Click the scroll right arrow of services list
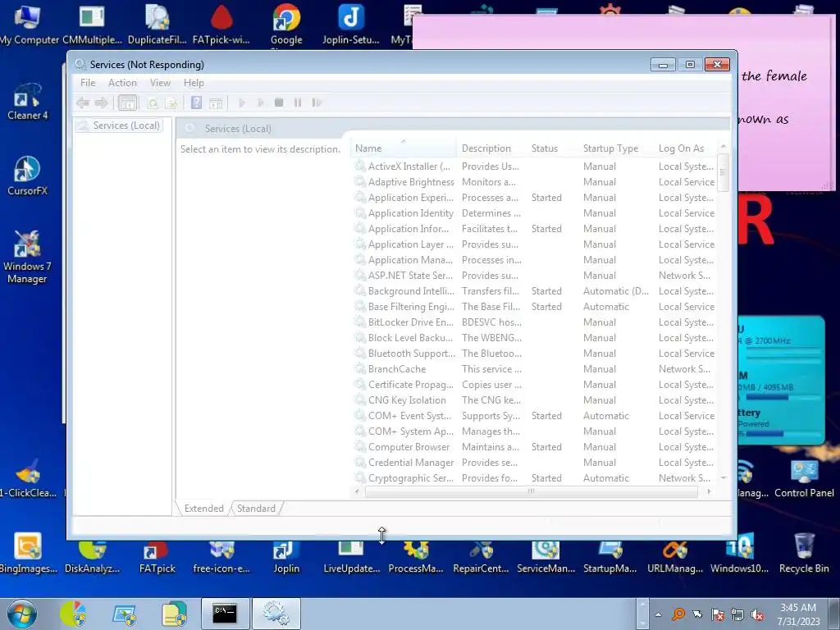840x630 pixels. tap(710, 491)
